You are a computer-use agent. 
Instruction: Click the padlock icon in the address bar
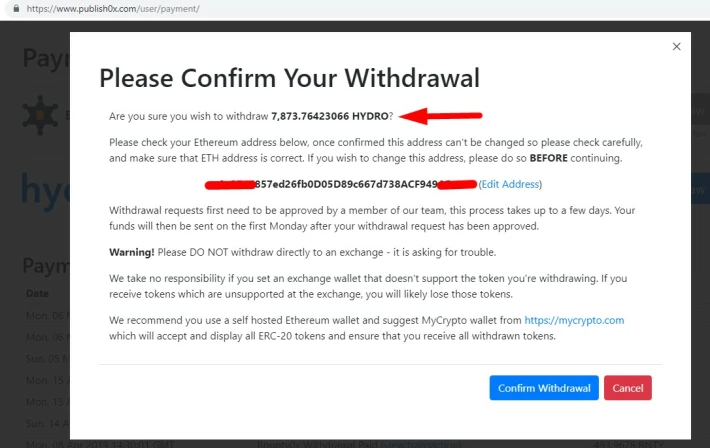tap(16, 9)
